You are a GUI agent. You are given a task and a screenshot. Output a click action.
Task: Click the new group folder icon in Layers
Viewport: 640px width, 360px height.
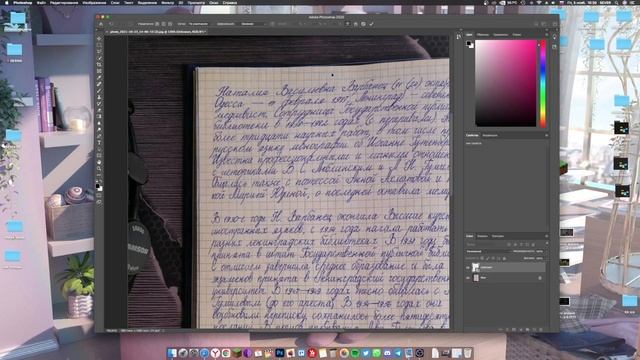point(527,329)
